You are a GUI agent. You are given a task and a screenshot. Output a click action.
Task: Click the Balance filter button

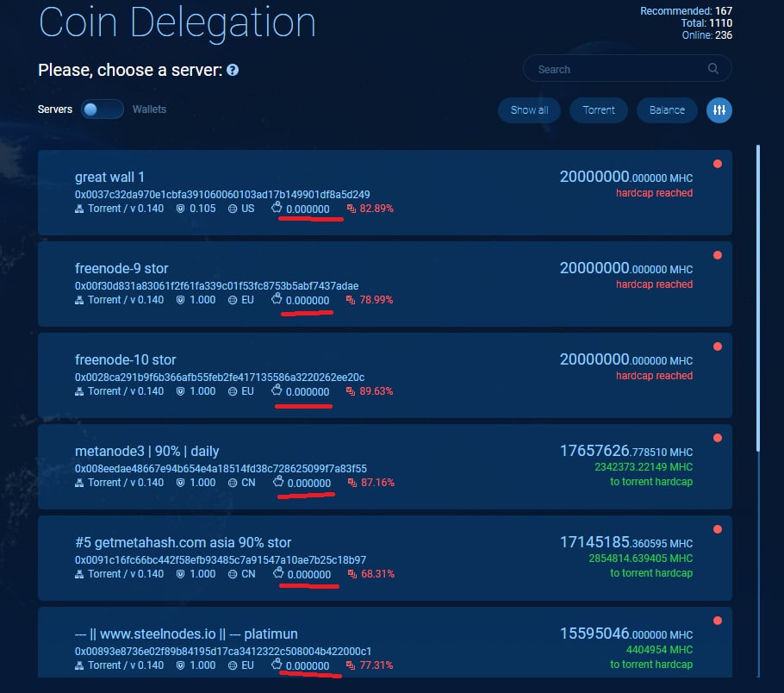click(667, 110)
